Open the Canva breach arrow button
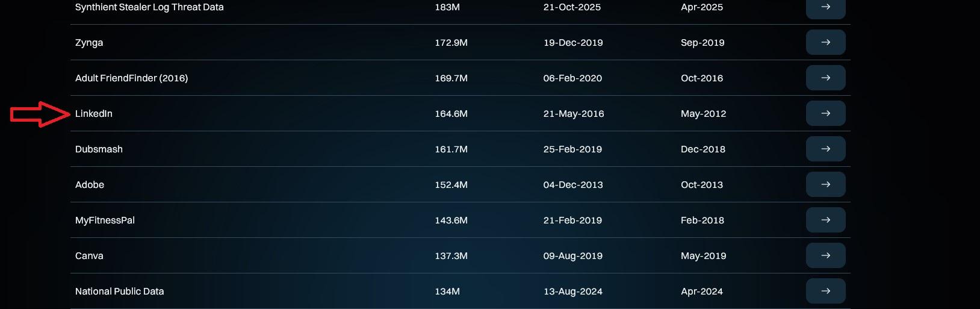Image resolution: width=980 pixels, height=309 pixels. coord(825,255)
